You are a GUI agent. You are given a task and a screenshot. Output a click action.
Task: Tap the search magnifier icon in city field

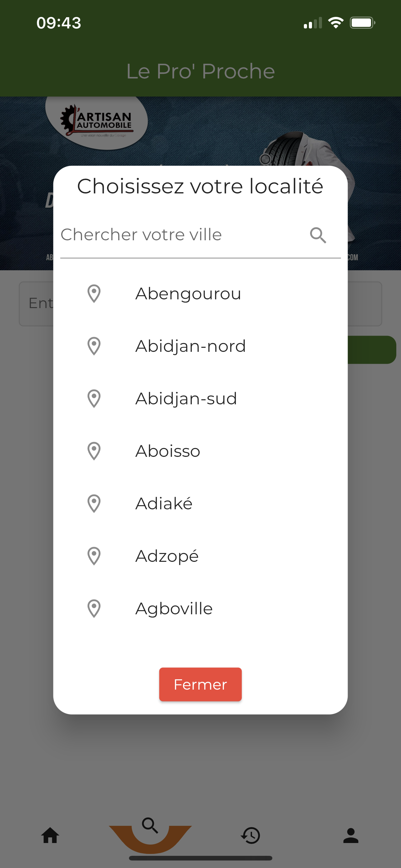[x=318, y=235]
